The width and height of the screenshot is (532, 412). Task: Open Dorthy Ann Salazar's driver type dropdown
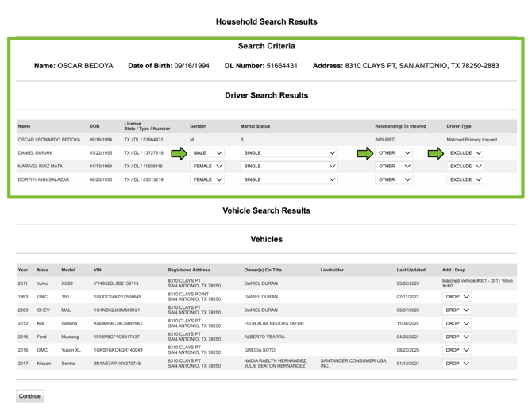click(x=466, y=180)
